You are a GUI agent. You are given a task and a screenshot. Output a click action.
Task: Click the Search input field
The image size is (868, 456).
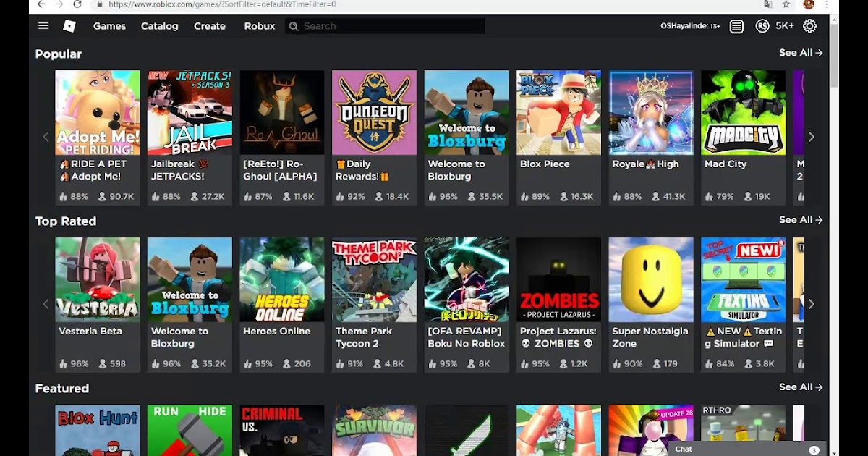click(x=385, y=26)
